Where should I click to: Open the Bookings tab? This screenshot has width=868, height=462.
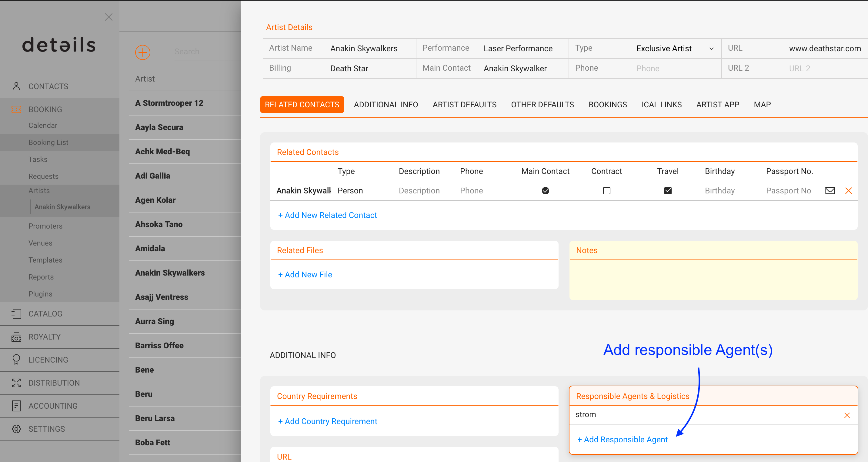(x=608, y=105)
